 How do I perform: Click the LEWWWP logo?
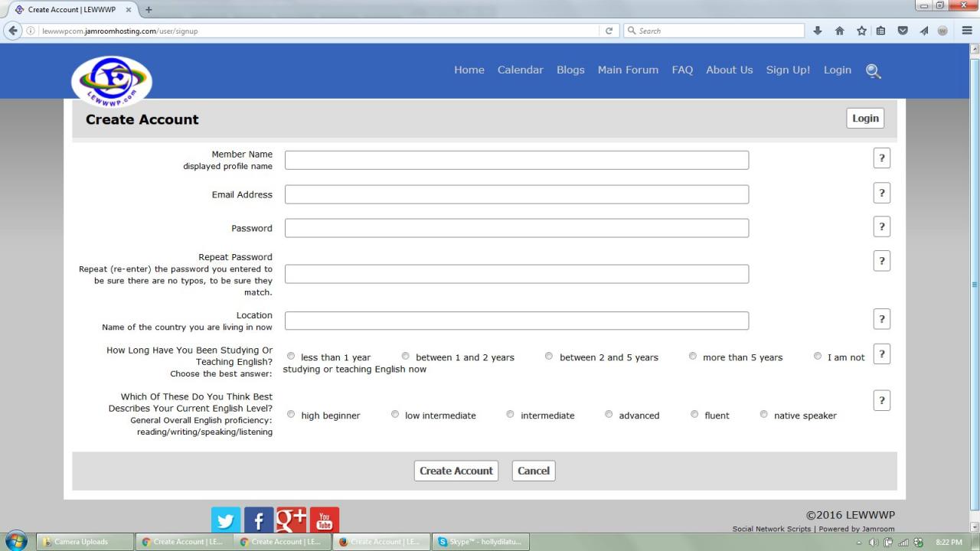coord(112,81)
